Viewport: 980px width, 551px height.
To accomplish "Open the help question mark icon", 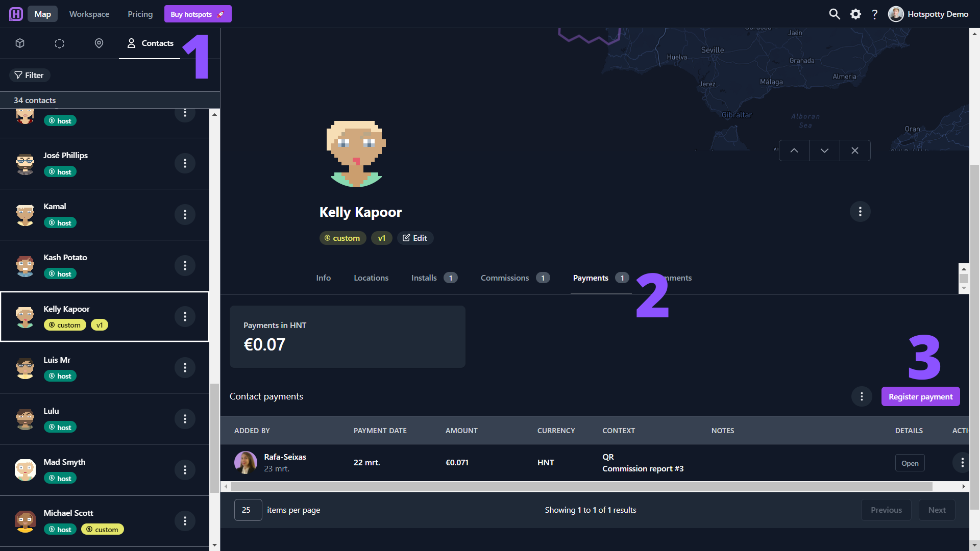I will (x=874, y=14).
